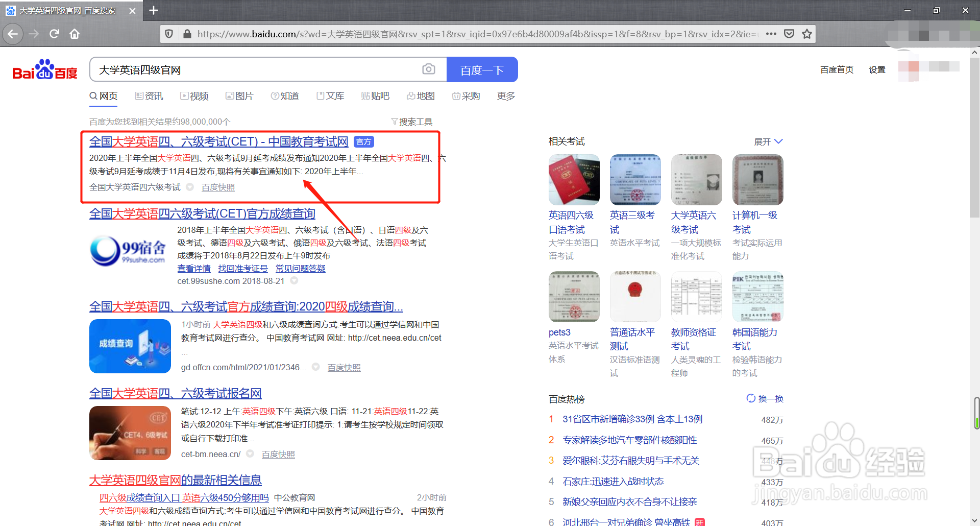Screen dimensions: 980x526
Task: Switch to the 贴吧 tab
Action: tap(375, 96)
